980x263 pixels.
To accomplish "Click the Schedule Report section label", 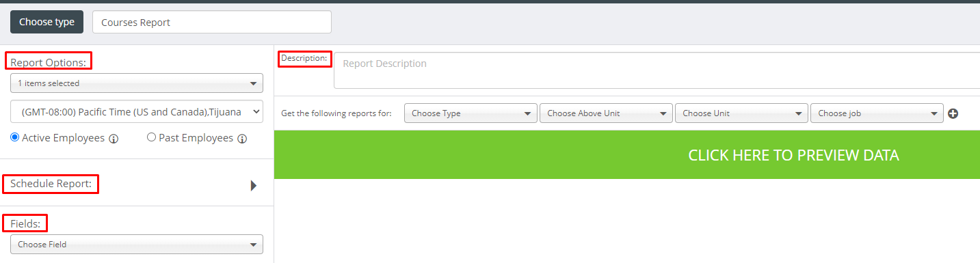I will tap(51, 184).
